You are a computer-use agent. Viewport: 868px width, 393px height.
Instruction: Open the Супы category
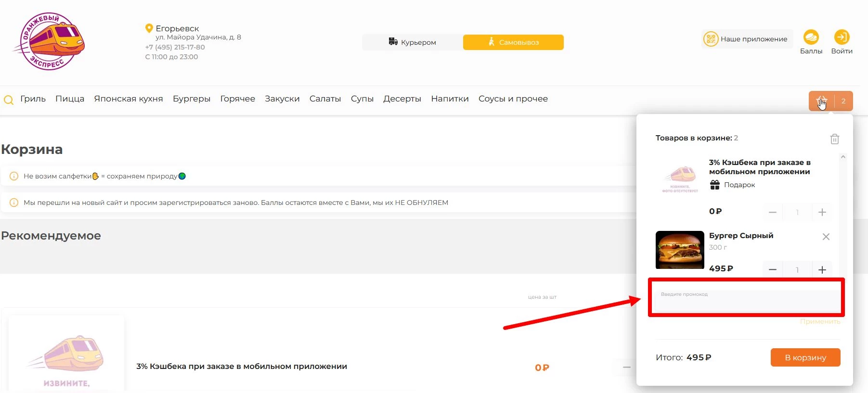coord(362,99)
